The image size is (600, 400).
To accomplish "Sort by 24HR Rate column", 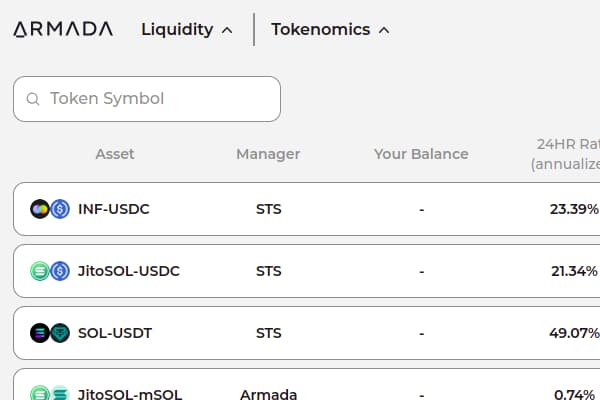I will [x=566, y=153].
